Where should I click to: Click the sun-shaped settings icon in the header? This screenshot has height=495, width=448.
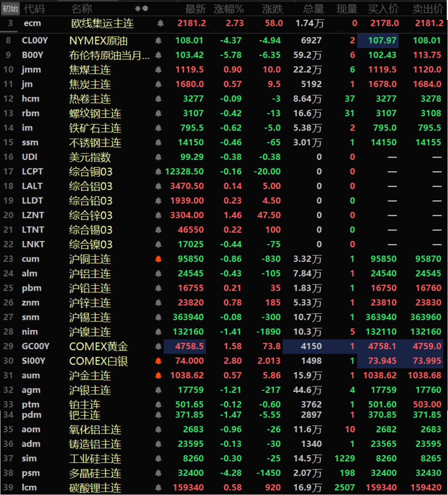138,8
